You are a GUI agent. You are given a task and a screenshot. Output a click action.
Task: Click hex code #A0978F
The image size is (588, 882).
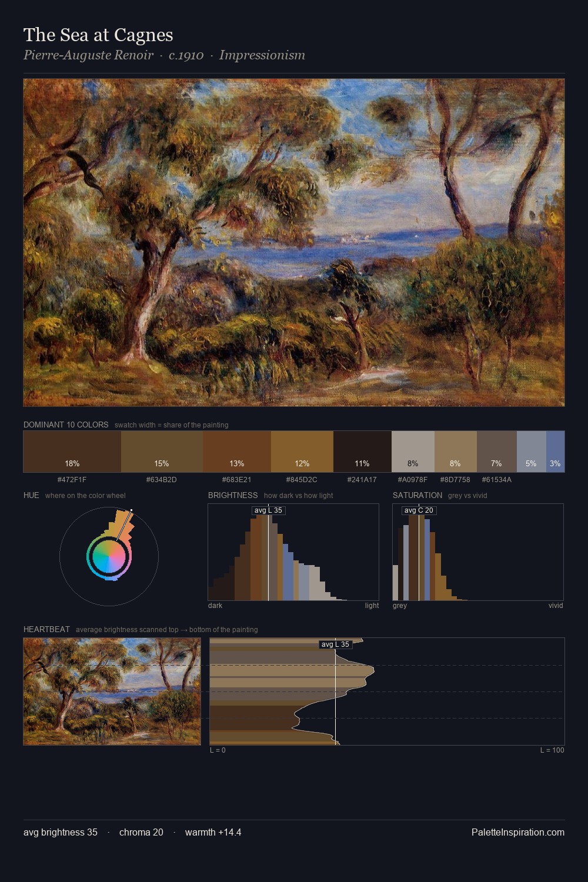[413, 480]
